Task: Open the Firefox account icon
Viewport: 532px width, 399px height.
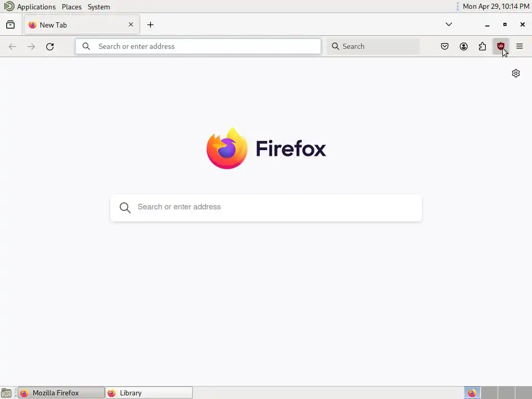Action: [463, 46]
